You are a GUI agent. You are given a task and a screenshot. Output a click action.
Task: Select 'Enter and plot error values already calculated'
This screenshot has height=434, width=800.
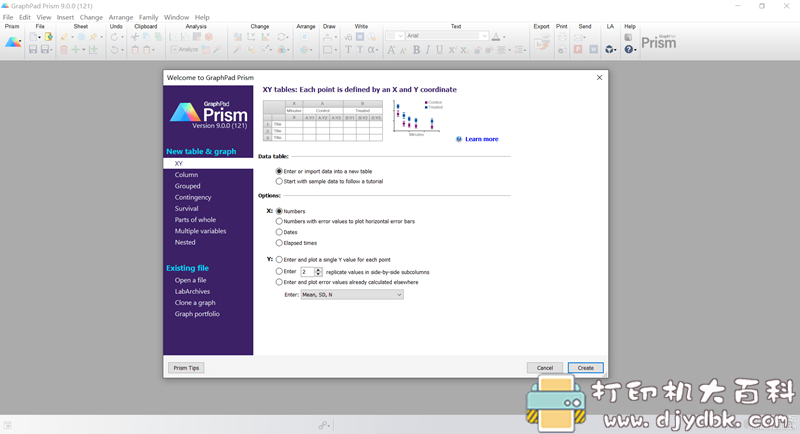pos(279,282)
